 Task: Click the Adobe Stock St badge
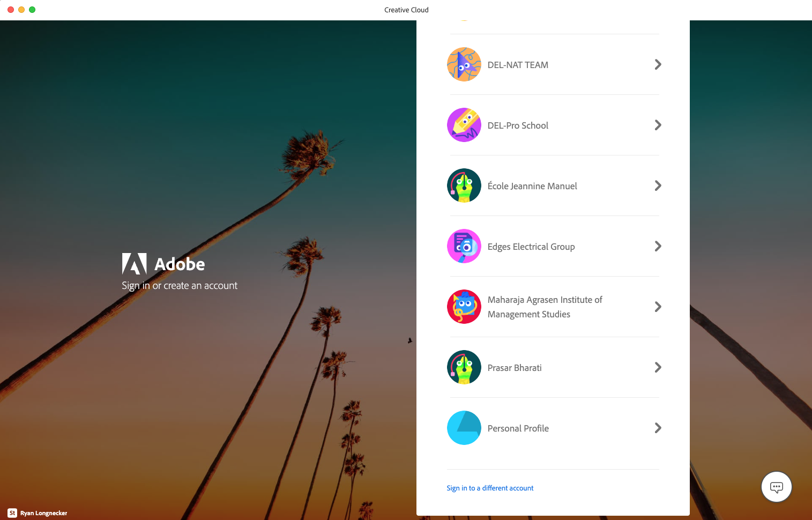[12, 513]
